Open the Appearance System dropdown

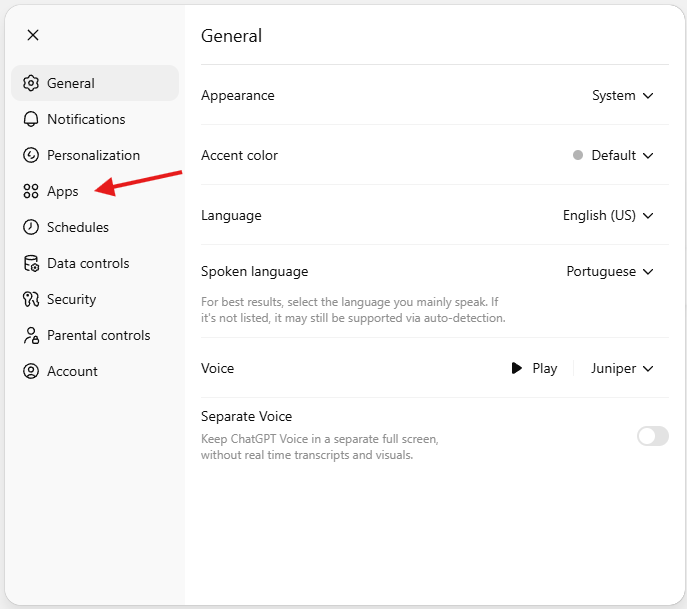point(623,96)
